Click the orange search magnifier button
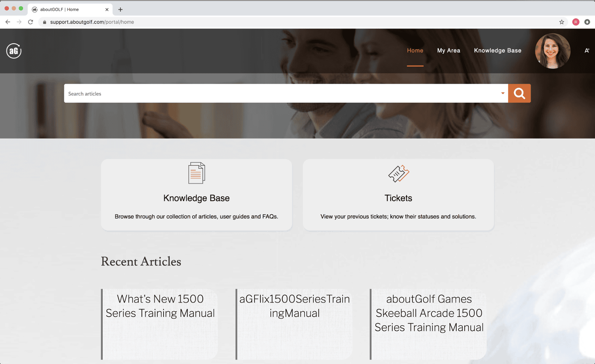The image size is (595, 364). (x=519, y=93)
